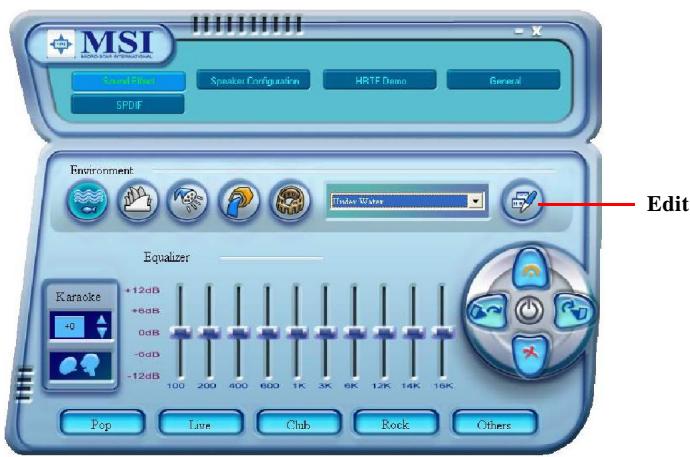Delete equalizer preset with red X button
This screenshot has height=457, width=690.
(x=531, y=354)
